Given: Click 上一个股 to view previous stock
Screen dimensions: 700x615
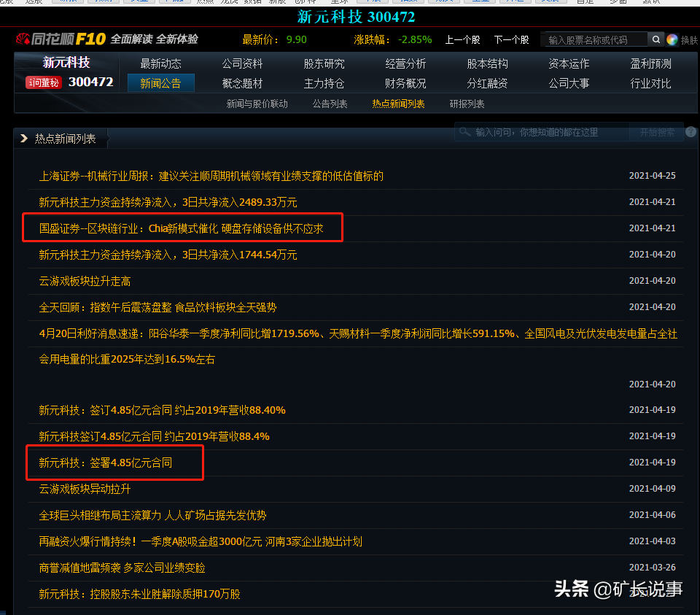Looking at the screenshot, I should pos(462,39).
